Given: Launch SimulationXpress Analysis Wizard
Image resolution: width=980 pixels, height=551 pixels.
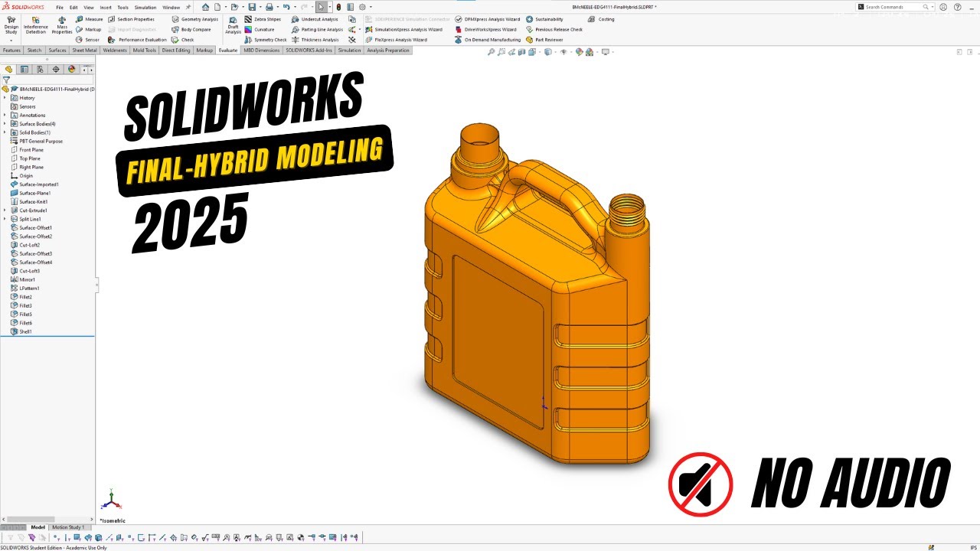Looking at the screenshot, I should point(403,29).
